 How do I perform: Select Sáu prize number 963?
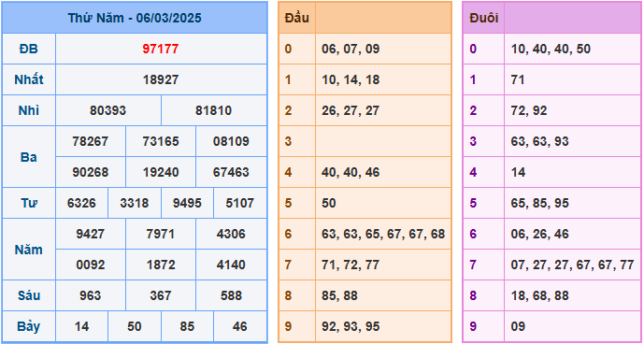91,295
